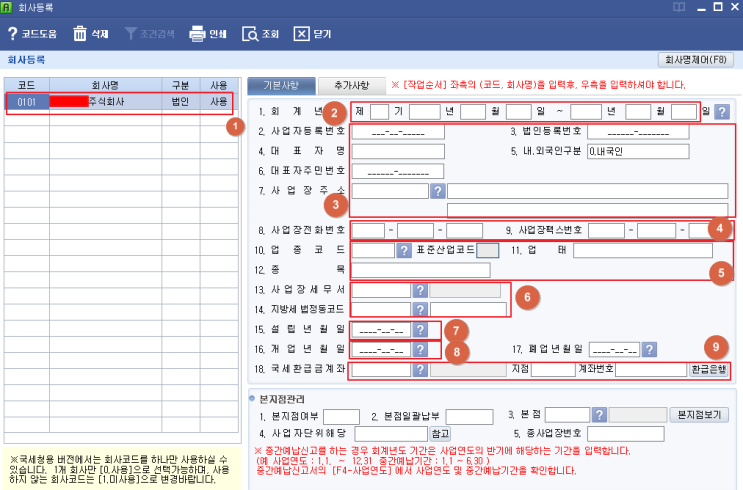743x490 pixels.
Task: Click the 지점 input field
Action: click(x=553, y=369)
